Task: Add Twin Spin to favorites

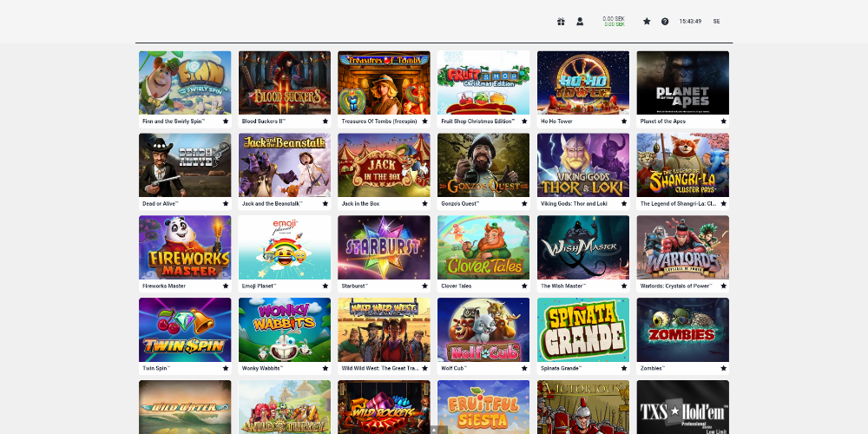Action: pyautogui.click(x=226, y=368)
